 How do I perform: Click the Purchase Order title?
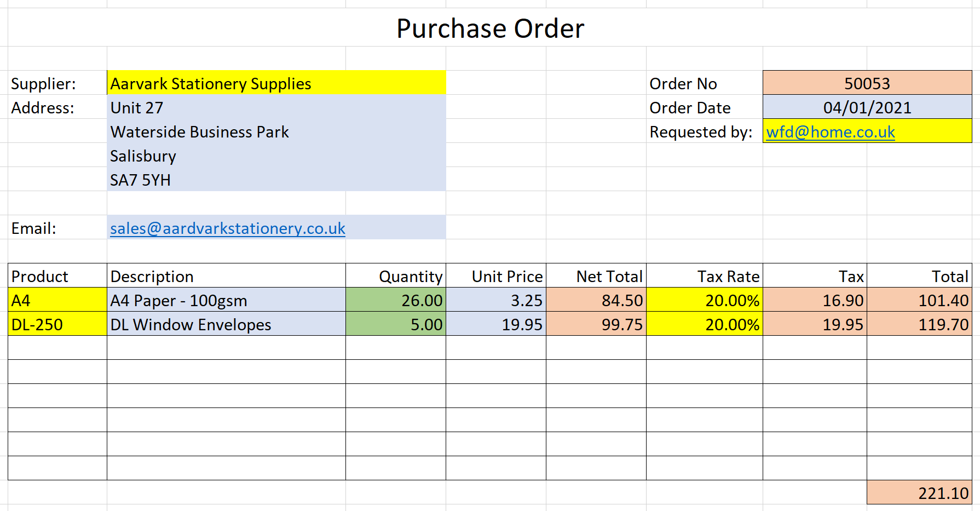(x=490, y=28)
